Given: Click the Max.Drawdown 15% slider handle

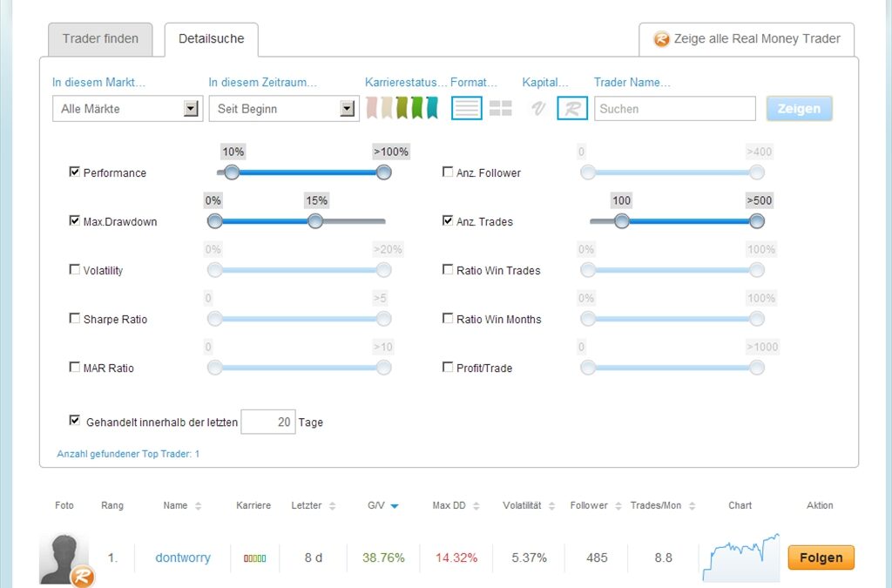Looking at the screenshot, I should pos(315,221).
